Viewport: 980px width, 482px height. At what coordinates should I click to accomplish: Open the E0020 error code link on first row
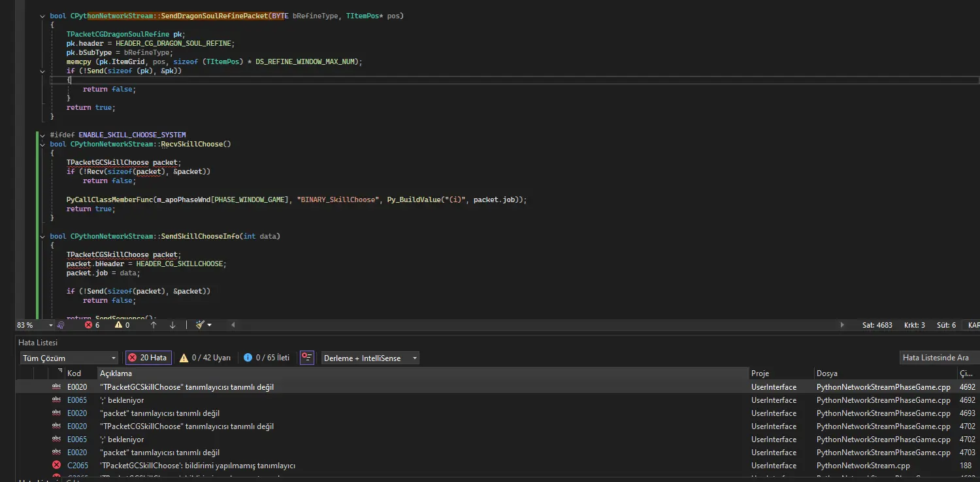point(77,387)
